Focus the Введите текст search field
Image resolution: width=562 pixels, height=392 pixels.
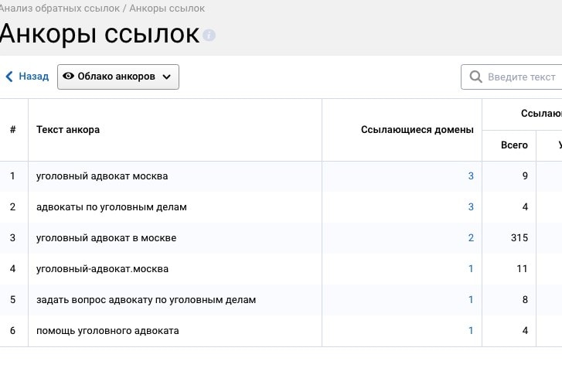point(521,77)
